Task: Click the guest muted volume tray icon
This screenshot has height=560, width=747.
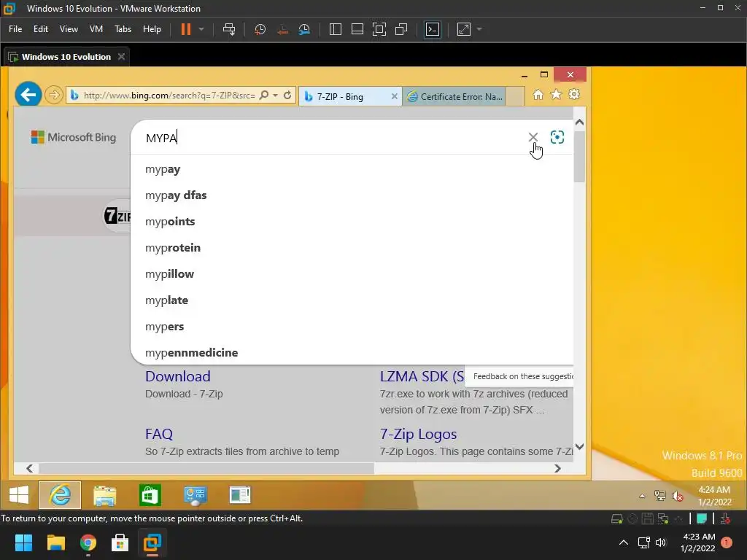Action: 678,496
